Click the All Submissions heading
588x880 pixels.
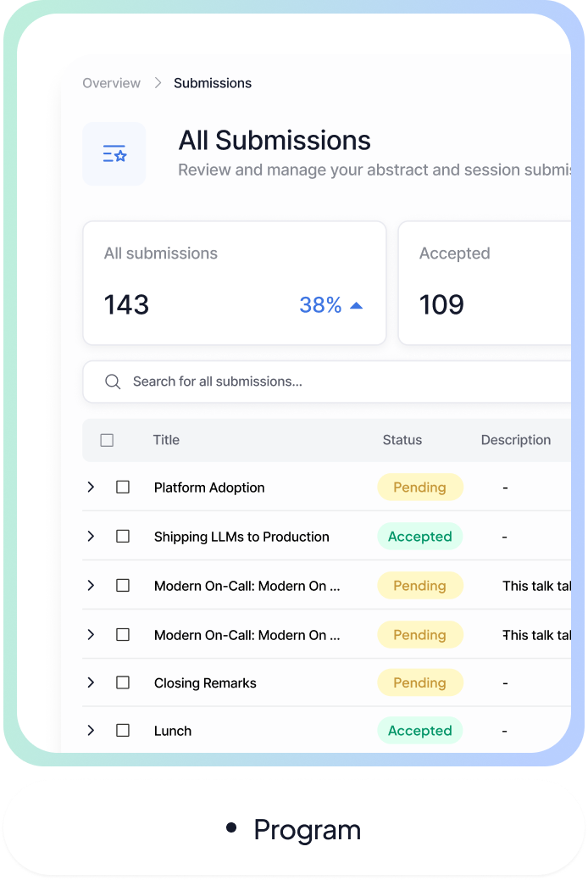pyautogui.click(x=275, y=140)
